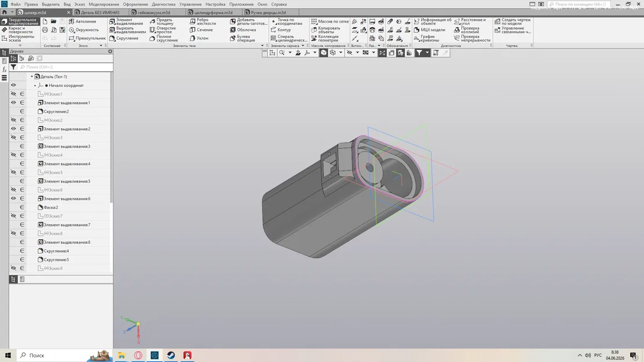This screenshot has width=644, height=362.
Task: Select the Прямоугольник rectangle tool
Action: click(x=87, y=38)
